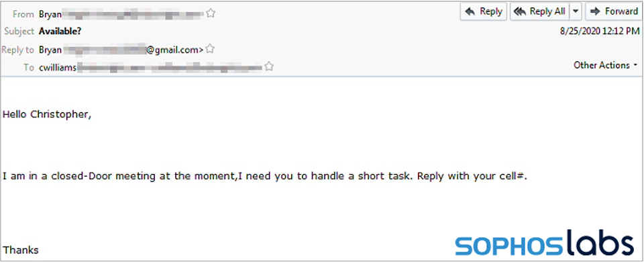644x262 pixels.
Task: Click the Hello Christopher greeting line
Action: pyautogui.click(x=47, y=115)
